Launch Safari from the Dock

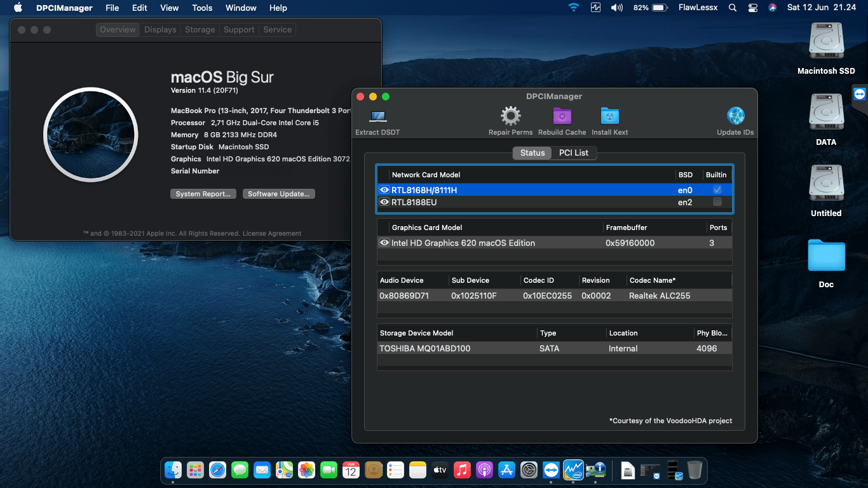click(217, 470)
